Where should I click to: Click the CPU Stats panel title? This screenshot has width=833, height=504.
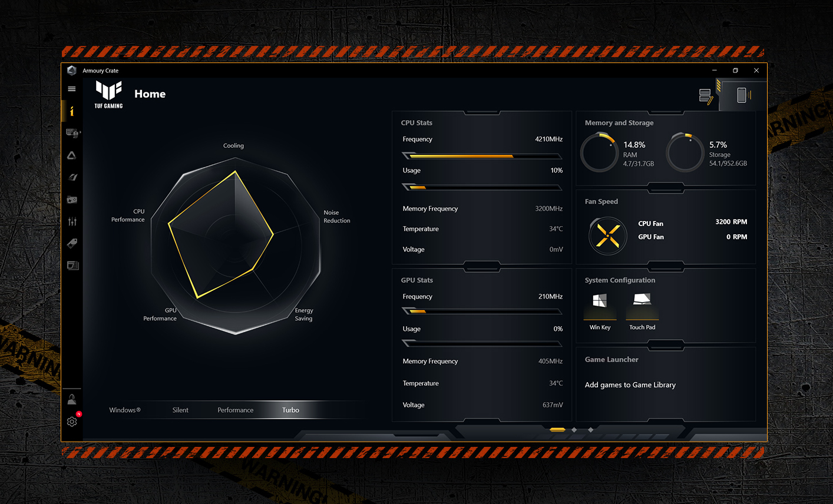coord(416,123)
